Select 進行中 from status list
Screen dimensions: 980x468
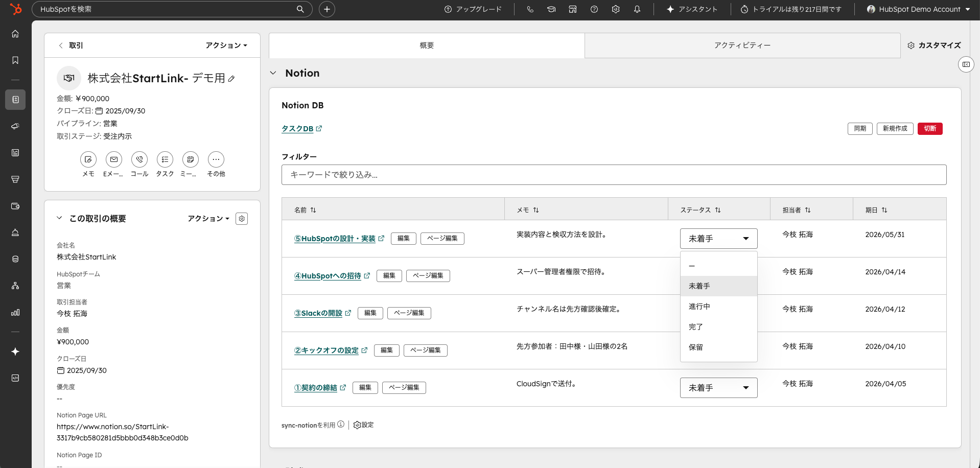click(x=718, y=307)
